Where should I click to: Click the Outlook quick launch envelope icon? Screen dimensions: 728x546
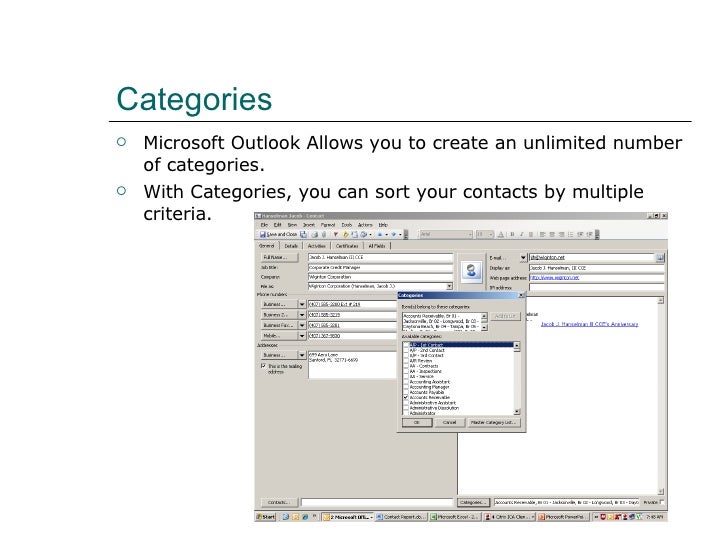tap(295, 517)
